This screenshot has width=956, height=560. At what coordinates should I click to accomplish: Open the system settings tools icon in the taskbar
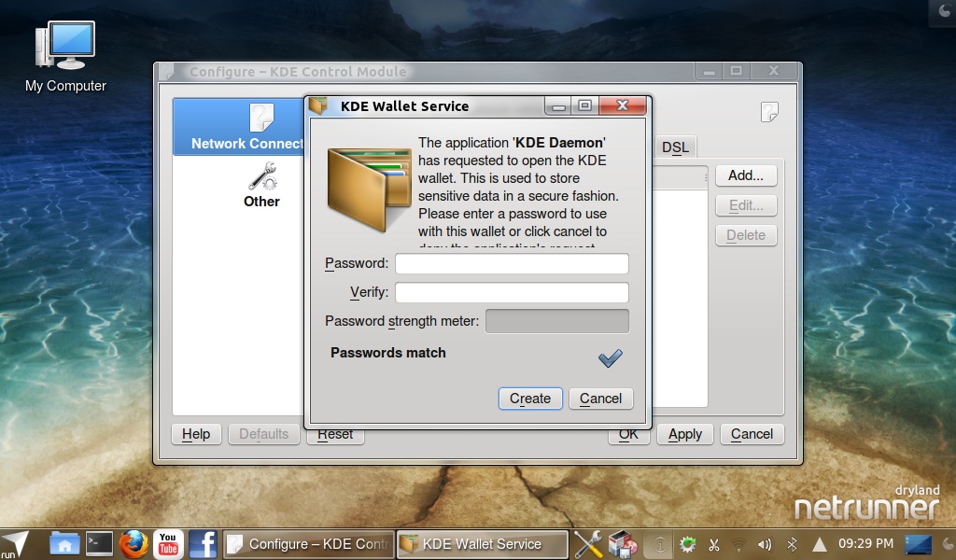pos(588,544)
